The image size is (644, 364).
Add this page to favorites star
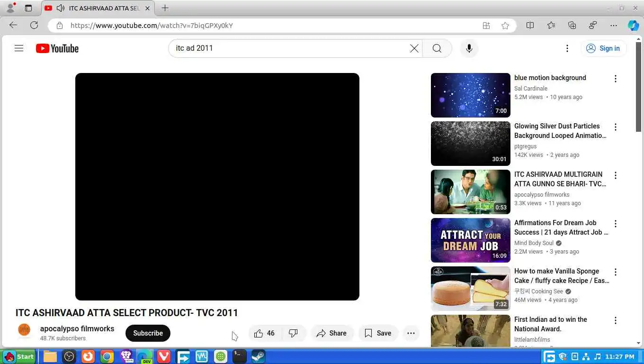[505, 26]
